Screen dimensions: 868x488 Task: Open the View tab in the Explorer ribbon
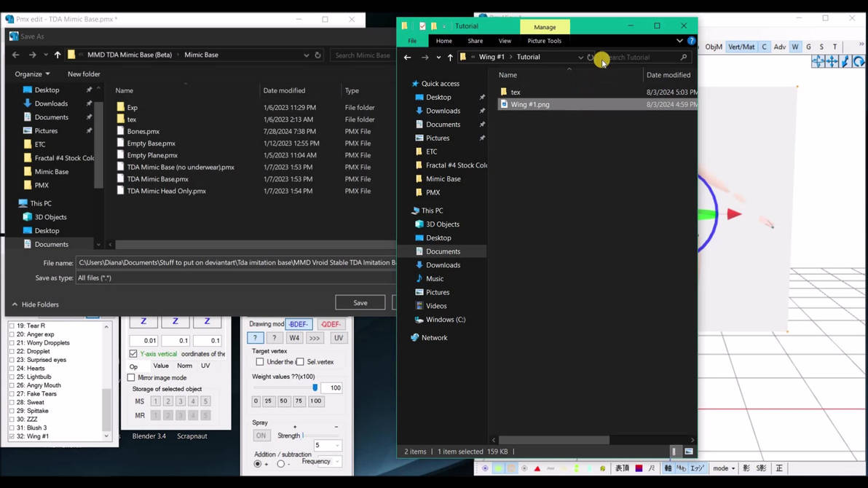[x=505, y=42]
